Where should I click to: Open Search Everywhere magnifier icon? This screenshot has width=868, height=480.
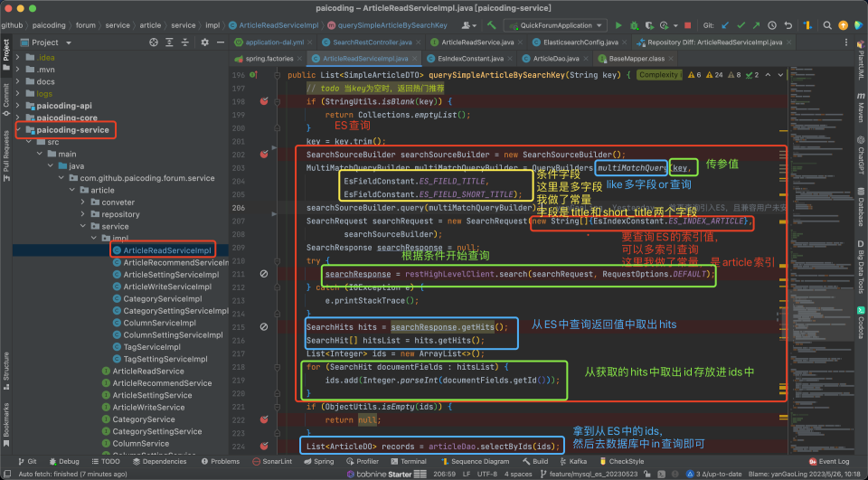click(827, 25)
